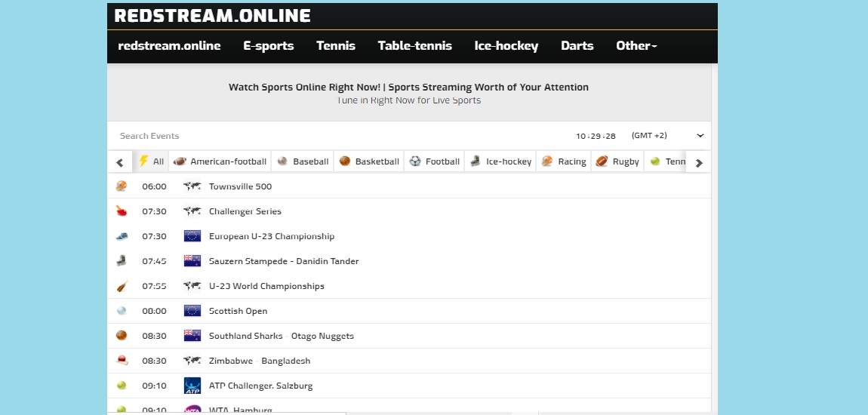Viewport: 868px width, 415px height.
Task: Filter events by Baseball
Action: click(302, 161)
